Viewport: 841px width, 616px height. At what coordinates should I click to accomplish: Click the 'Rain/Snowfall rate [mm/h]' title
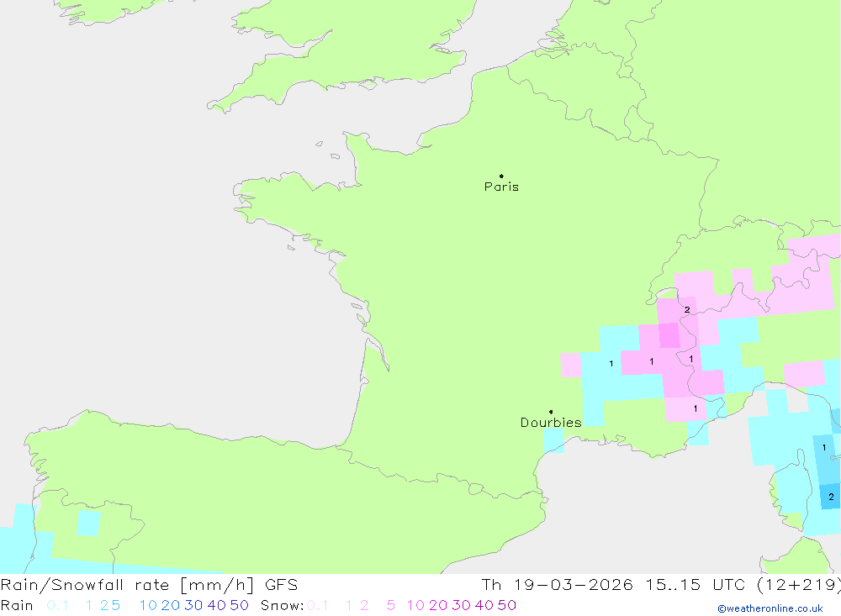[127, 584]
